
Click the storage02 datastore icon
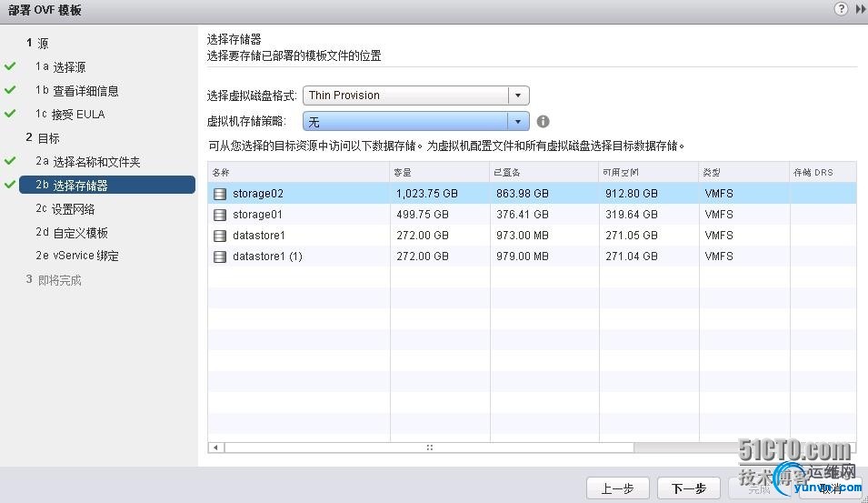click(220, 194)
